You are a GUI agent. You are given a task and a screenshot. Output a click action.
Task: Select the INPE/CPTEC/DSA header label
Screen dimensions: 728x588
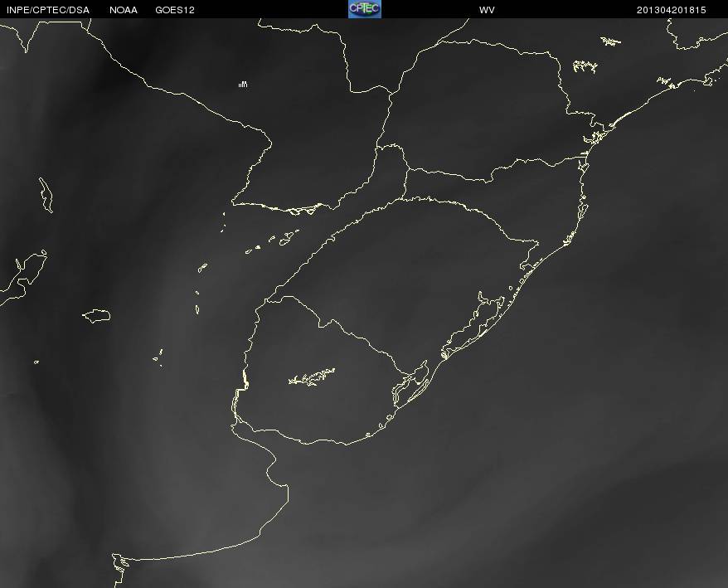click(48, 10)
